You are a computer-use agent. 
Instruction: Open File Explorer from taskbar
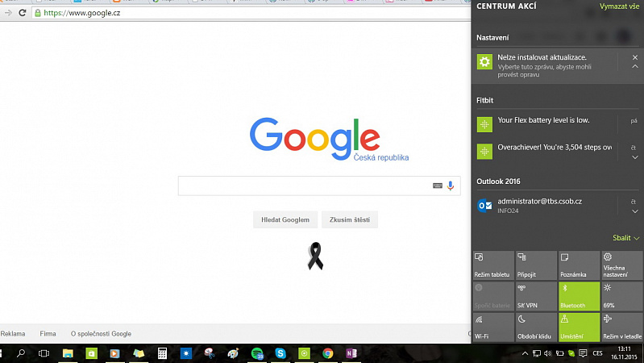68,353
